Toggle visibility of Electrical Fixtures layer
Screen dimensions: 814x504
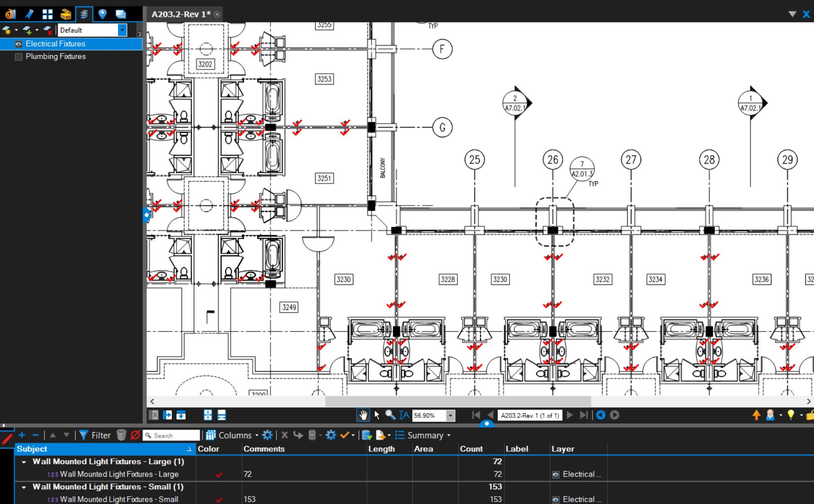[18, 44]
